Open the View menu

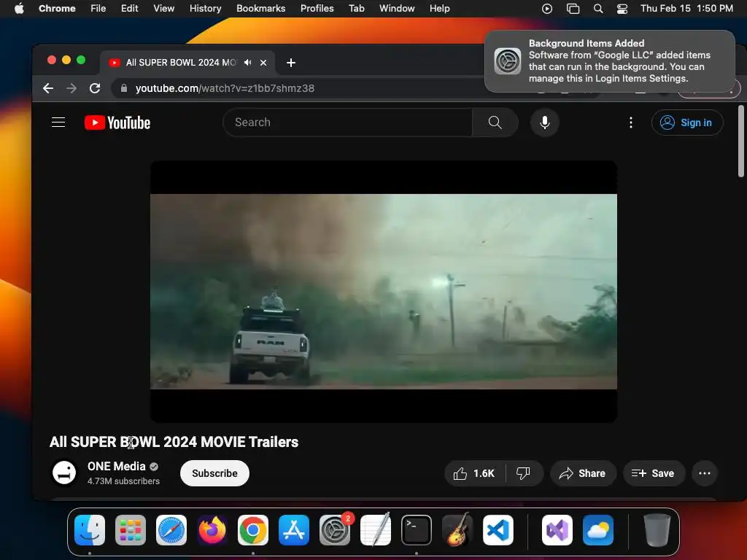coord(164,8)
